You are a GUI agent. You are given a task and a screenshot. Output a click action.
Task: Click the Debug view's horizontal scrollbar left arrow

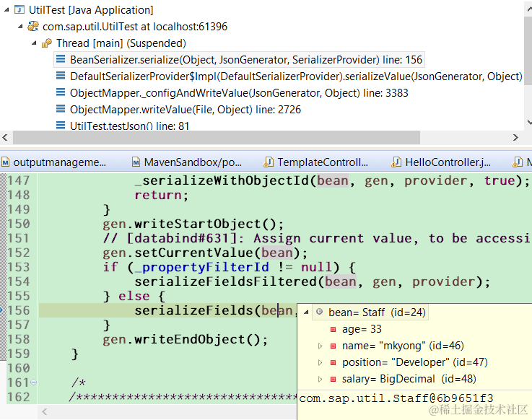coord(5,137)
